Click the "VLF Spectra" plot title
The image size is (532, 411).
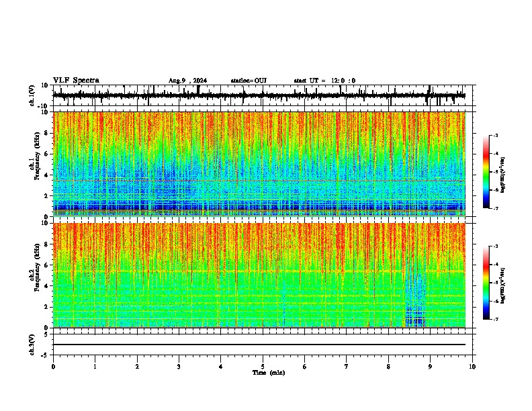pos(76,81)
